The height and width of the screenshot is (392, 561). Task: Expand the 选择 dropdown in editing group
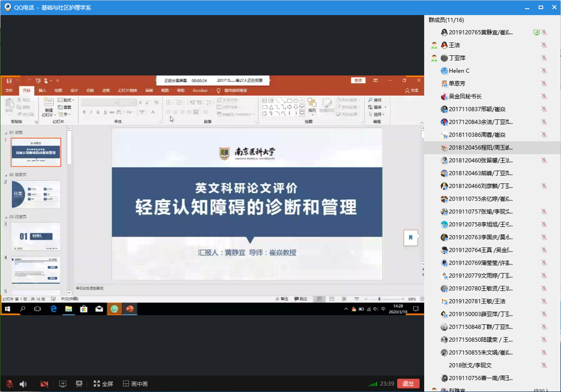click(377, 114)
